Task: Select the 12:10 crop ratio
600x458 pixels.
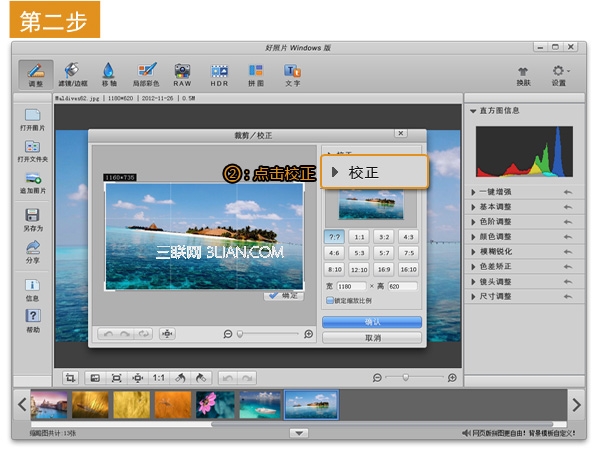Action: [x=359, y=269]
